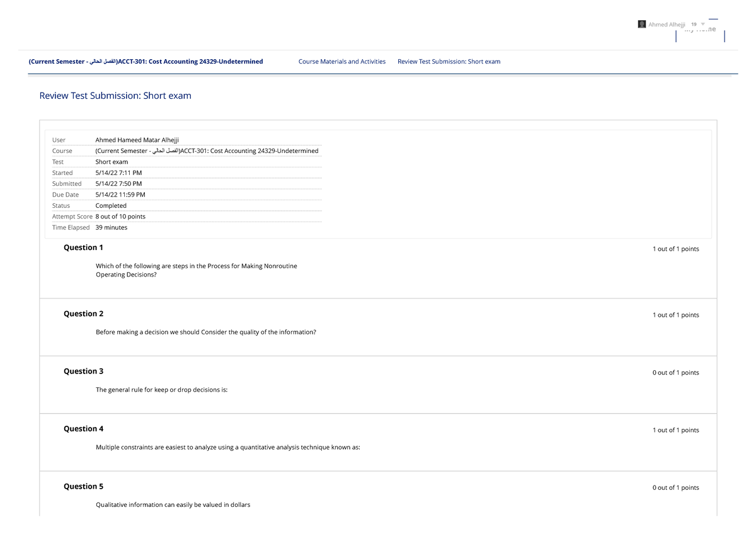Select the Question 5 heading
Viewport: 756px width, 534px height.
coord(83,486)
